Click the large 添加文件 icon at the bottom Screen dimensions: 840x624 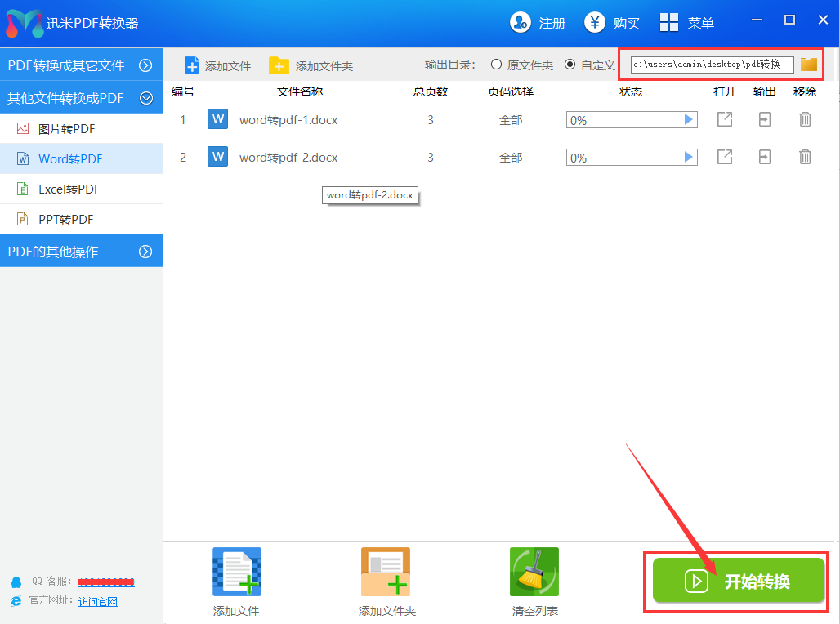click(x=237, y=572)
